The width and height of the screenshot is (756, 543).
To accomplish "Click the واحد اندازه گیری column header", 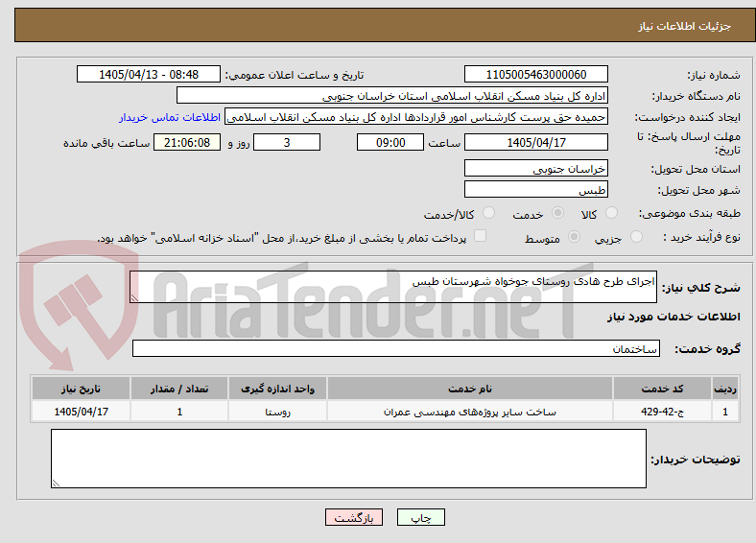I will [277, 389].
